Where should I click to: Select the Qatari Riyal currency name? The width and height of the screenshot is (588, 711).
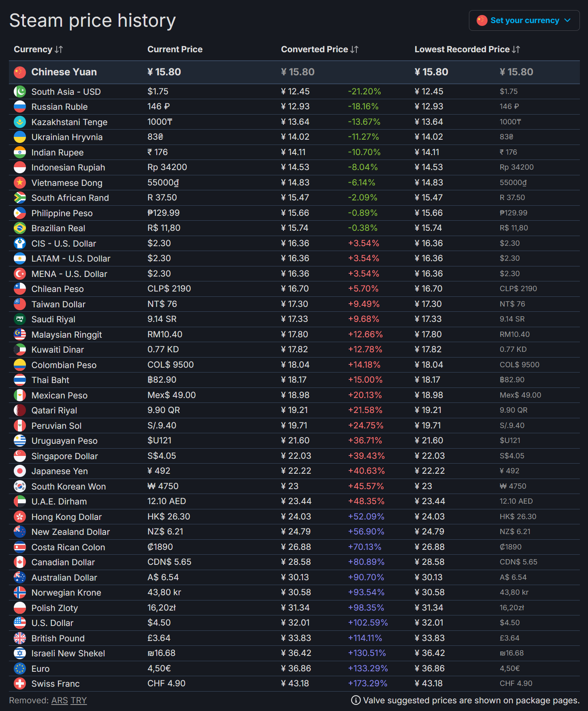click(54, 411)
